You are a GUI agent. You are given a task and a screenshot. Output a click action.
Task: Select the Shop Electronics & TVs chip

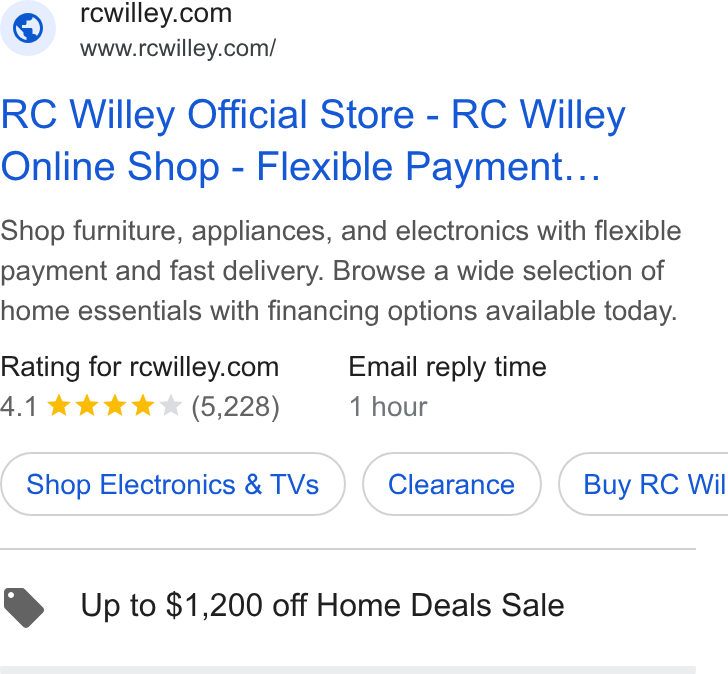pos(173,485)
